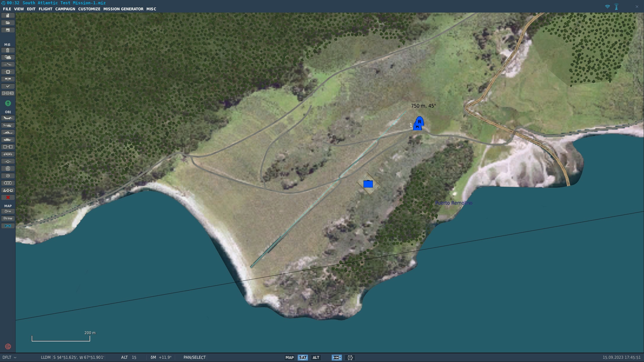The image size is (644, 362).
Task: Open mission options checkmark tool
Action: tap(8, 86)
